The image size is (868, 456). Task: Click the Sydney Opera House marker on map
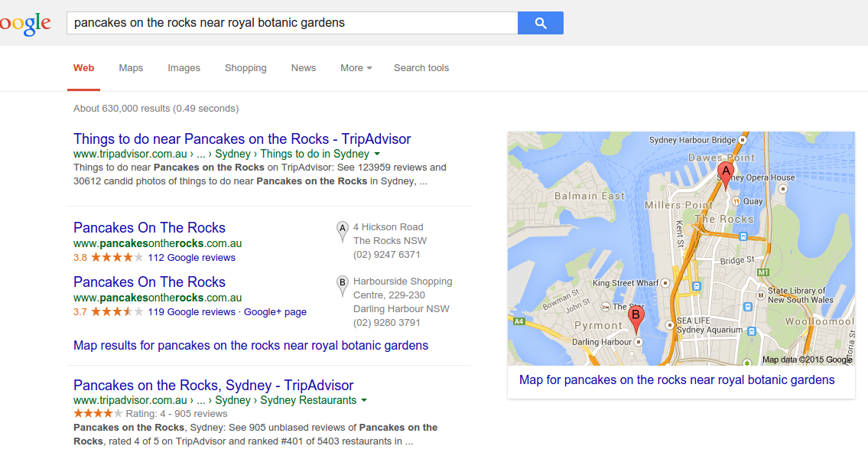pyautogui.click(x=783, y=189)
